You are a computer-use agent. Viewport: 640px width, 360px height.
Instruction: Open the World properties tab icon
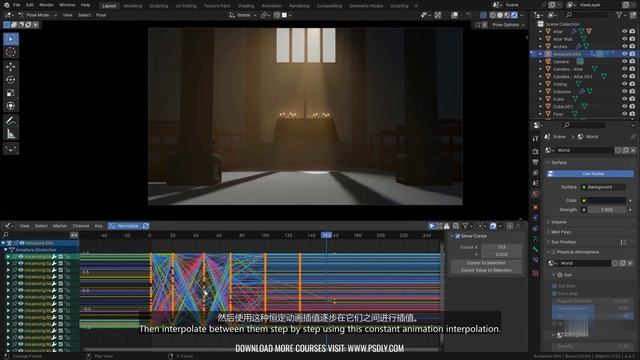coord(536,194)
